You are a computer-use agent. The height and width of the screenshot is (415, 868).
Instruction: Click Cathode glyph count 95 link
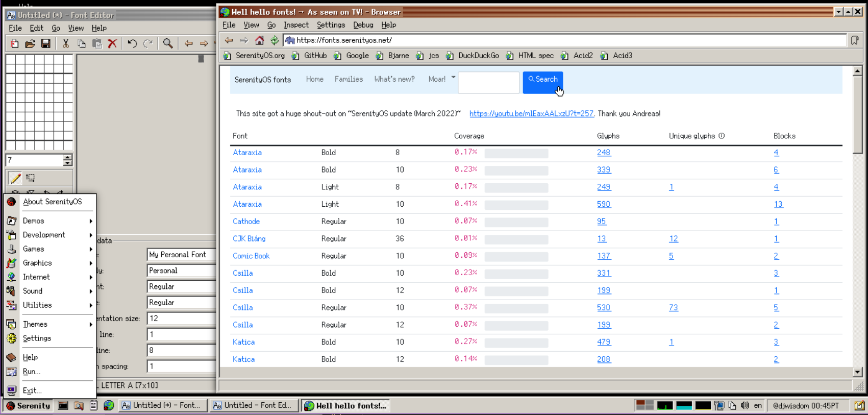click(x=602, y=222)
